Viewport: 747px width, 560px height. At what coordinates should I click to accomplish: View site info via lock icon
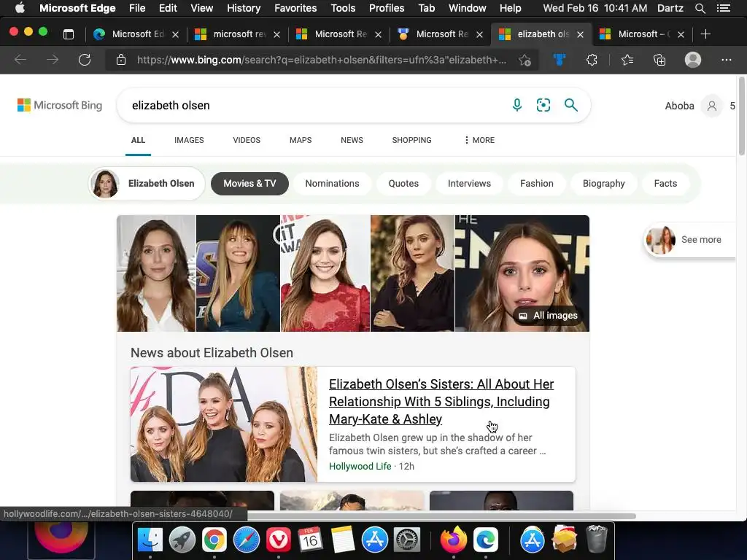click(121, 60)
